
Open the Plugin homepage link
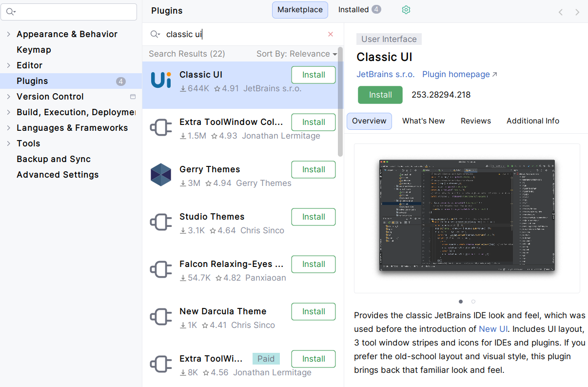coord(459,74)
